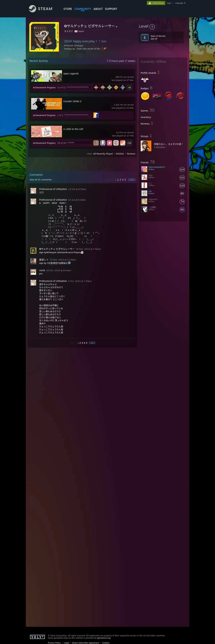Show +6 more Apex achievements

click(129, 87)
